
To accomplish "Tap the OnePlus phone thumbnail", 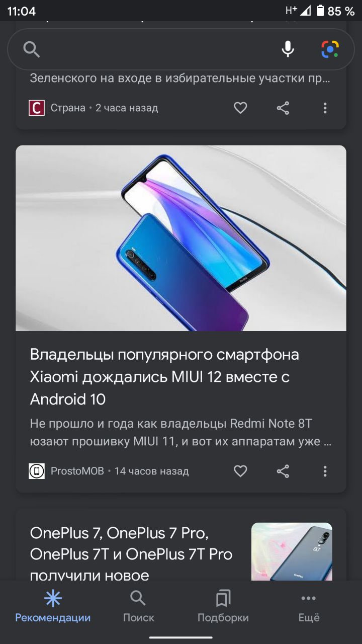I will tap(292, 552).
